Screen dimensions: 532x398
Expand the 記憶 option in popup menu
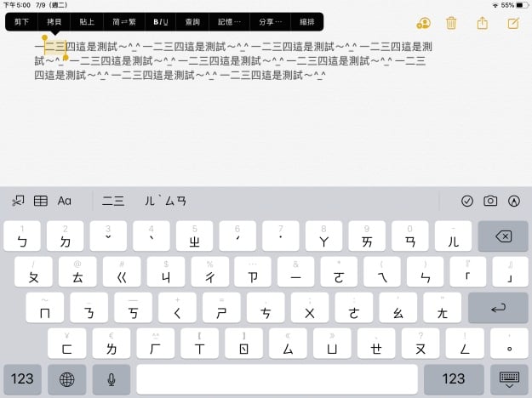coord(230,21)
